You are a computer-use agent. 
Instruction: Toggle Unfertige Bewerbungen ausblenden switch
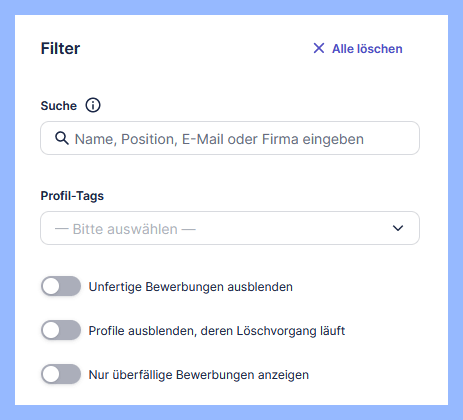pyautogui.click(x=61, y=286)
